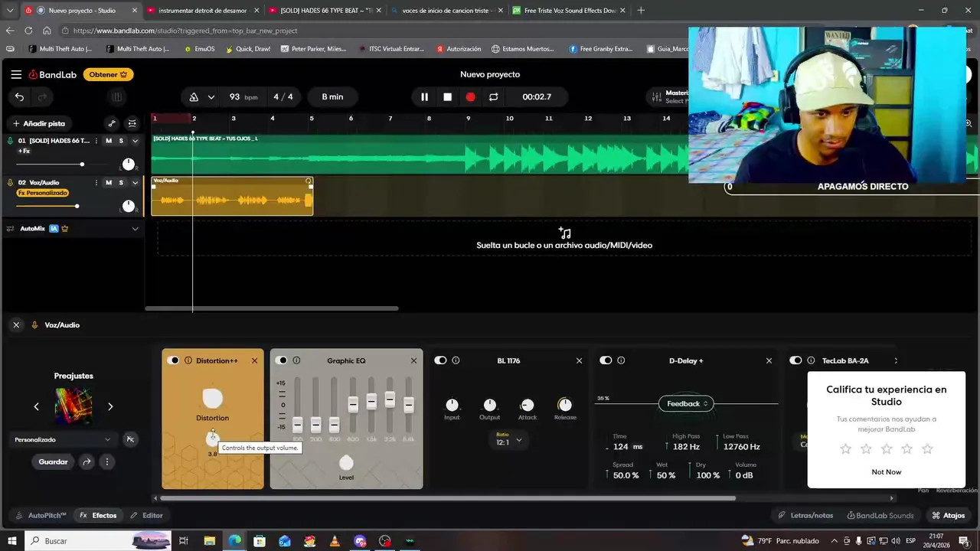Screen dimensions: 980x551
Task: Show info for the BL 1176 effect
Action: [x=456, y=360]
